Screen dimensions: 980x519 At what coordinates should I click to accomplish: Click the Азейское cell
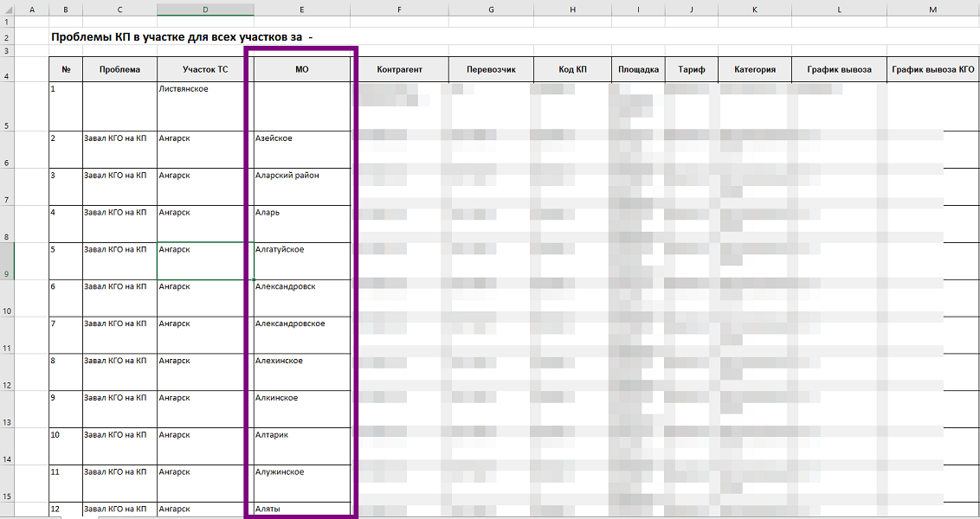tap(301, 149)
